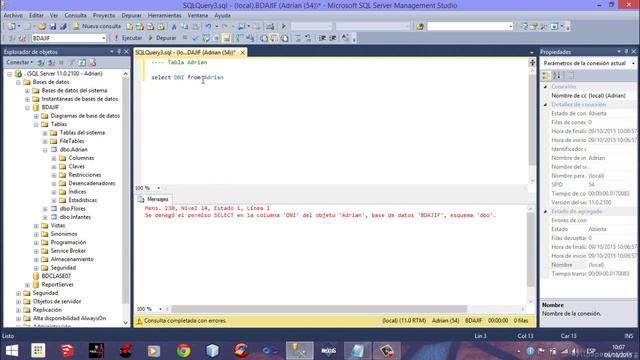Click the Alphabetical sort icon in Propiedades
This screenshot has width=640, height=360.
tap(557, 76)
